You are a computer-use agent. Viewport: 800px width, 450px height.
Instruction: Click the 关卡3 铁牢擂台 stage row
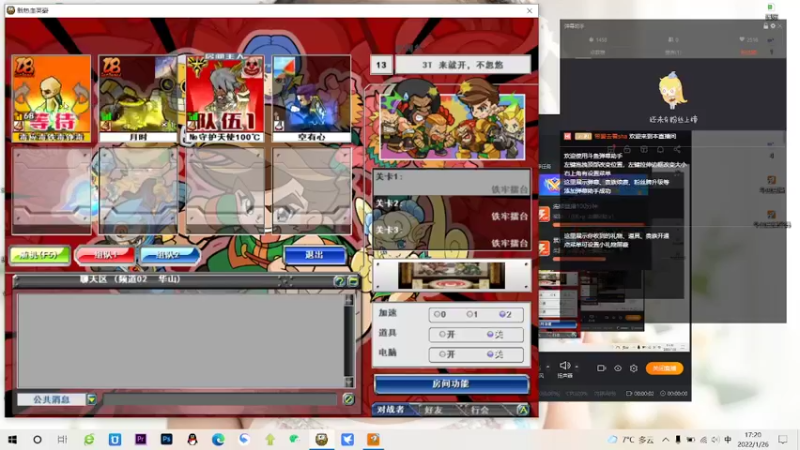pos(452,237)
